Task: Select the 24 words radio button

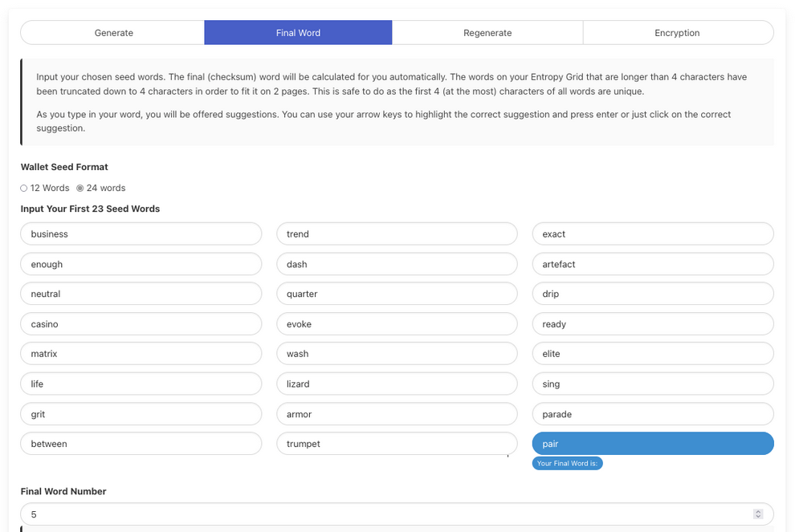Action: [79, 188]
